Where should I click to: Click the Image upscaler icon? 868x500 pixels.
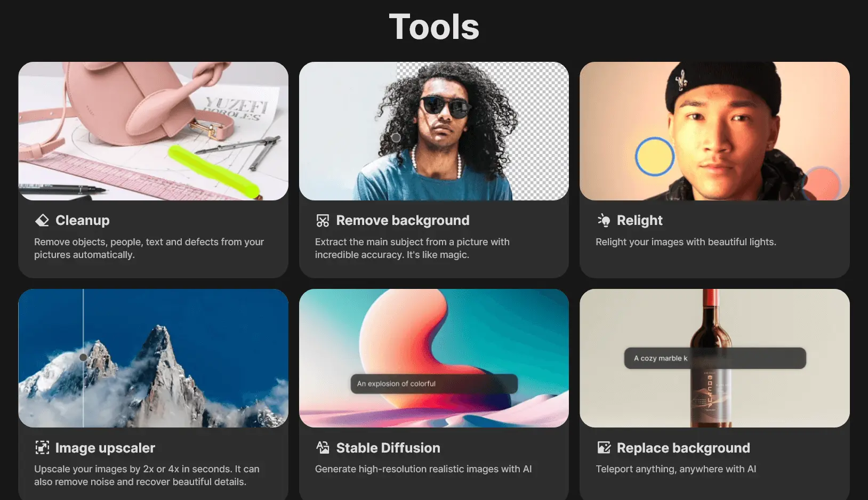[x=42, y=448]
